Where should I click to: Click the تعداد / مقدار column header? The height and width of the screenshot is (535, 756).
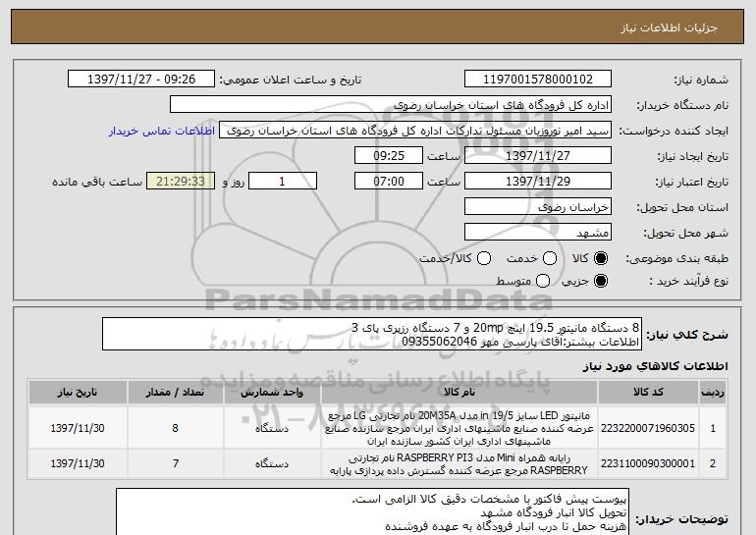pos(175,393)
